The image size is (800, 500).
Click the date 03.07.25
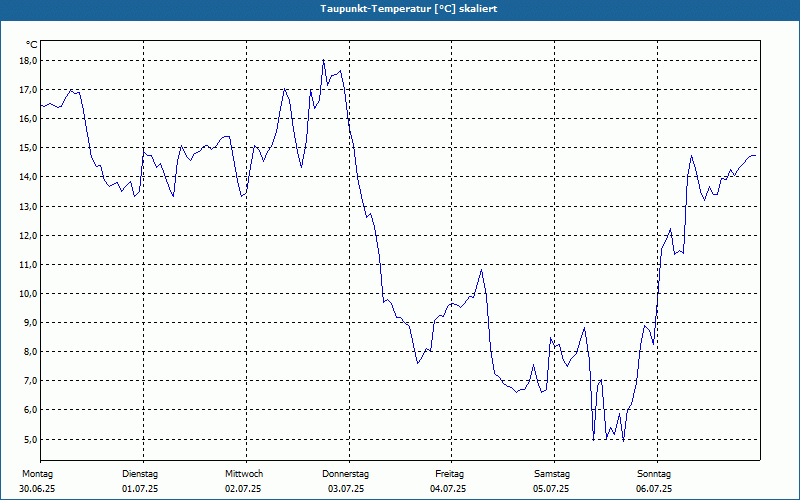(x=346, y=489)
